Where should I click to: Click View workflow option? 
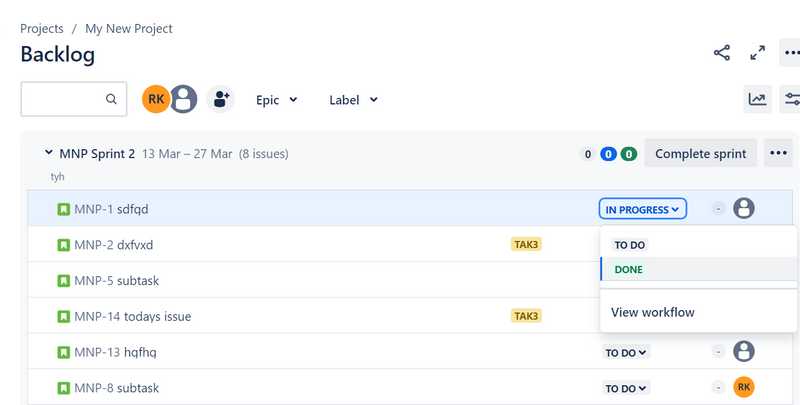tap(653, 312)
